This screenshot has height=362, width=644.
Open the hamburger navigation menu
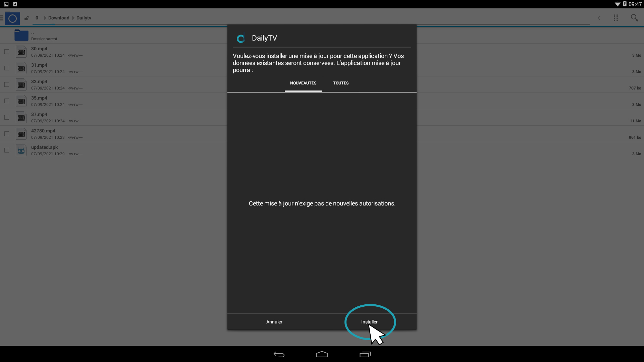[x=2, y=18]
